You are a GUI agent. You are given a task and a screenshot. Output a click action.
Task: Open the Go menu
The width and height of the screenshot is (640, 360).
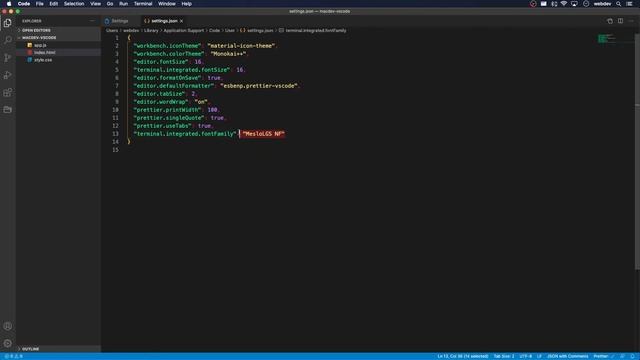[110, 4]
